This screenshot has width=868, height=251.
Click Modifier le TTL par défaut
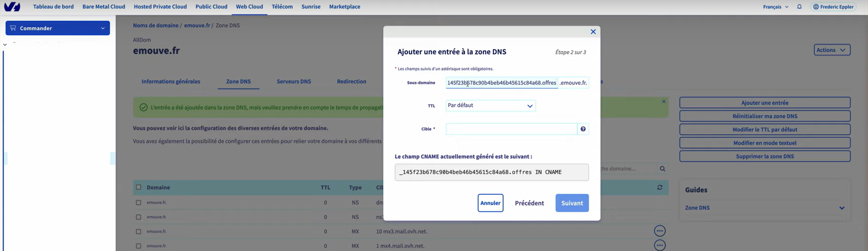tap(765, 129)
